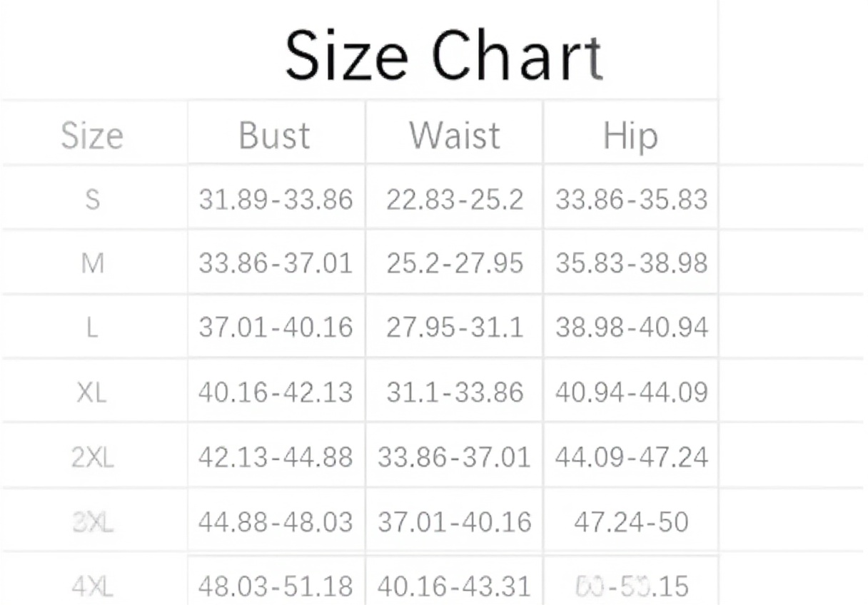Select the Hip column header
This screenshot has height=605, width=868.
point(630,136)
